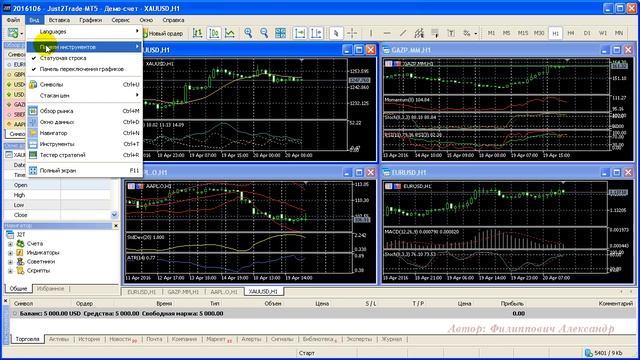Open the Справка menu
Image resolution: width=640 pixels, height=360 pixels.
tap(173, 20)
